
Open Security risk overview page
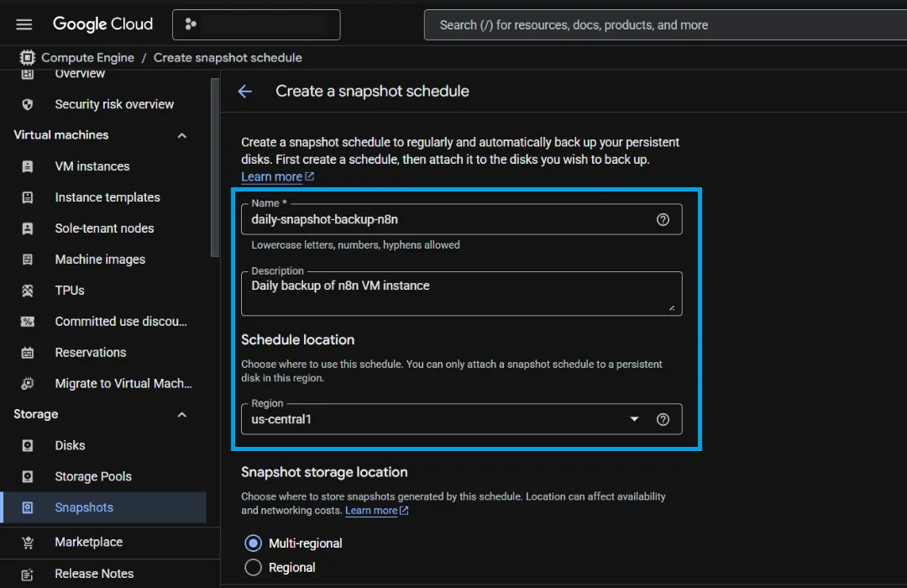tap(114, 104)
